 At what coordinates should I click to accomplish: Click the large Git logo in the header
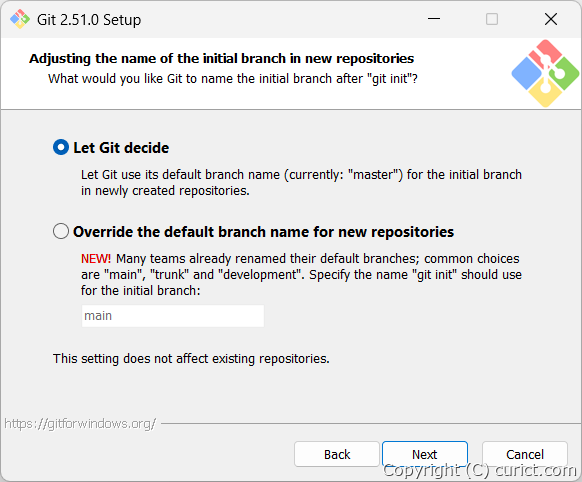click(545, 73)
